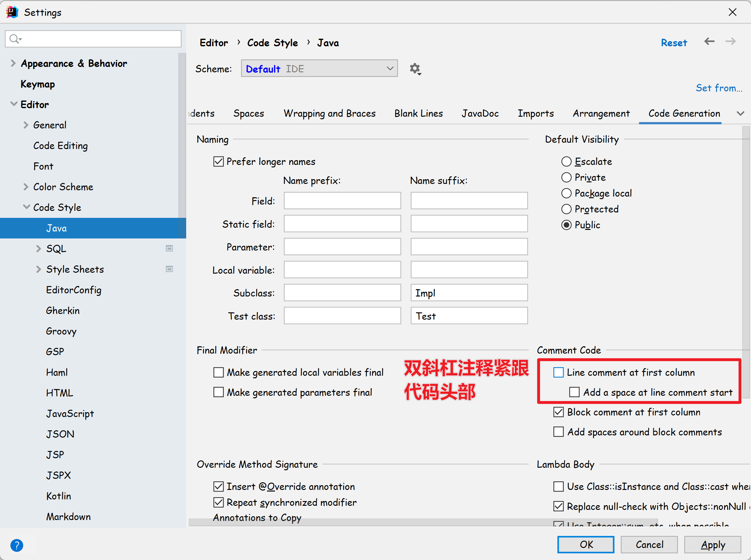
Task: Click the Set from... link
Action: (x=719, y=88)
